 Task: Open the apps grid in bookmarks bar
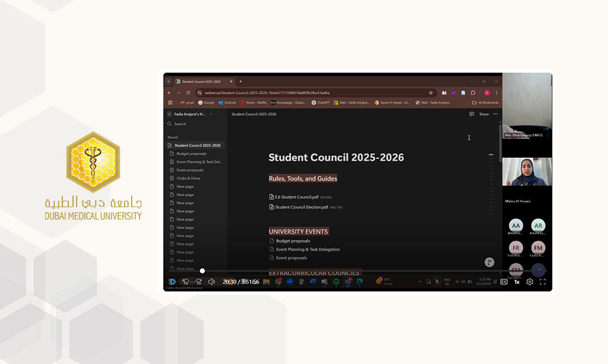tap(170, 103)
